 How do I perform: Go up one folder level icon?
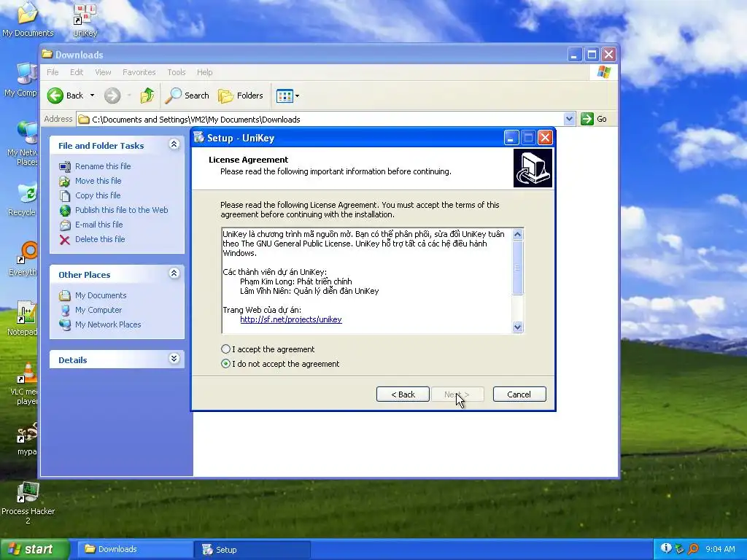[147, 96]
